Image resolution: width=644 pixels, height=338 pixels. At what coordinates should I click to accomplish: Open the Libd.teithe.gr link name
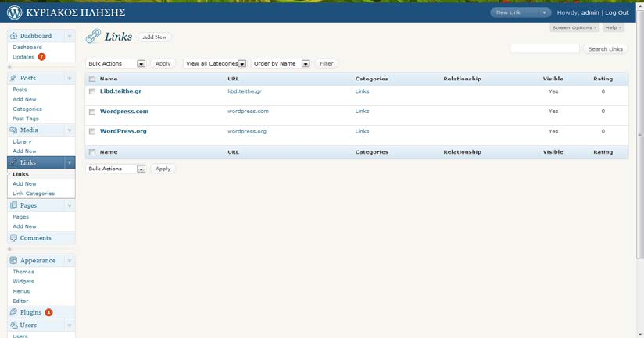(x=120, y=91)
